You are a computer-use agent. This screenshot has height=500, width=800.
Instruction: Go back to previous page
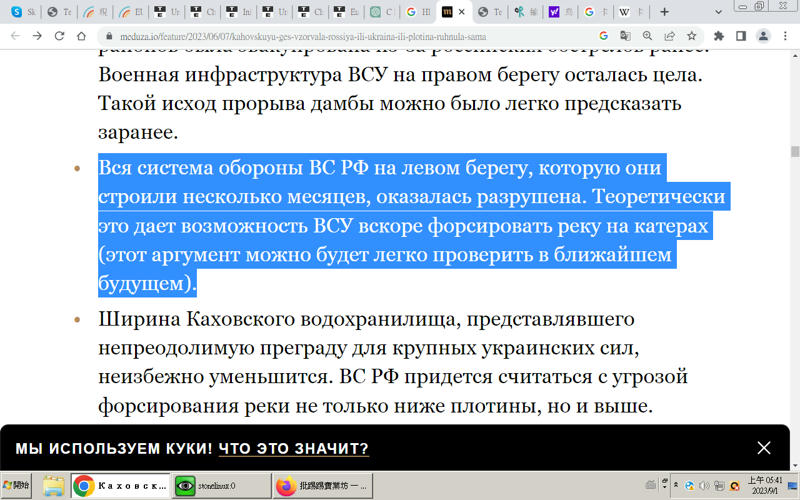pos(14,36)
